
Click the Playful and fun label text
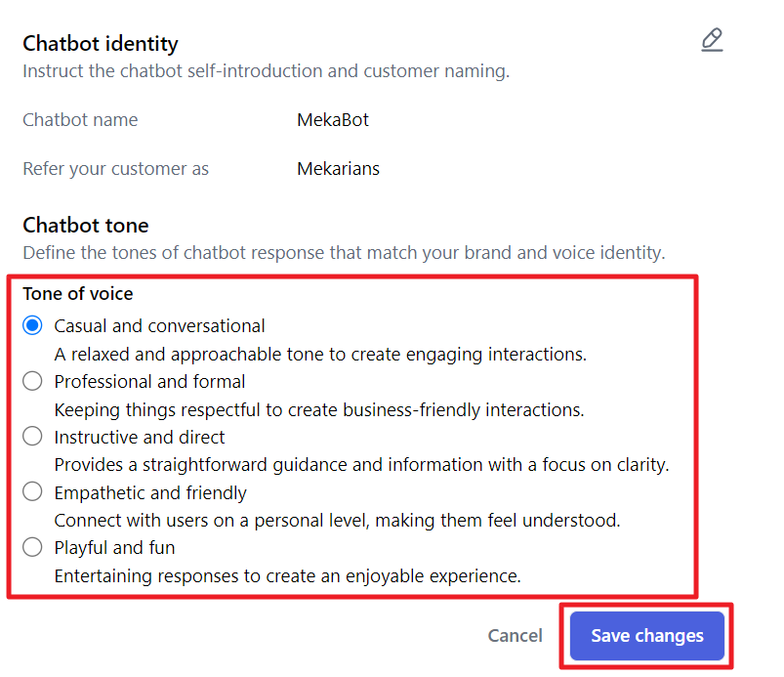pos(114,548)
